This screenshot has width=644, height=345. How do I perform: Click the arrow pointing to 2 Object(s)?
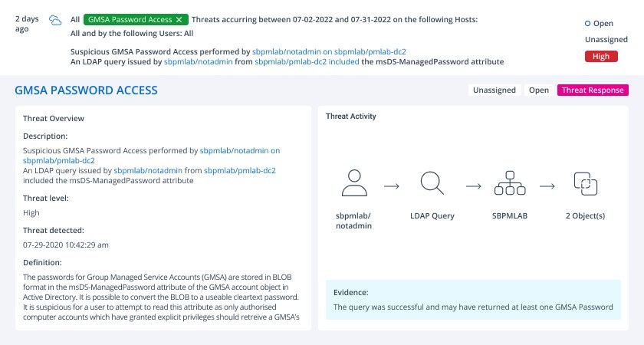click(x=547, y=186)
